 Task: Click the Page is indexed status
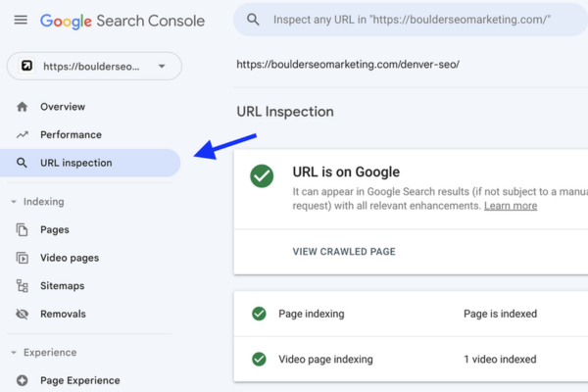pos(500,314)
